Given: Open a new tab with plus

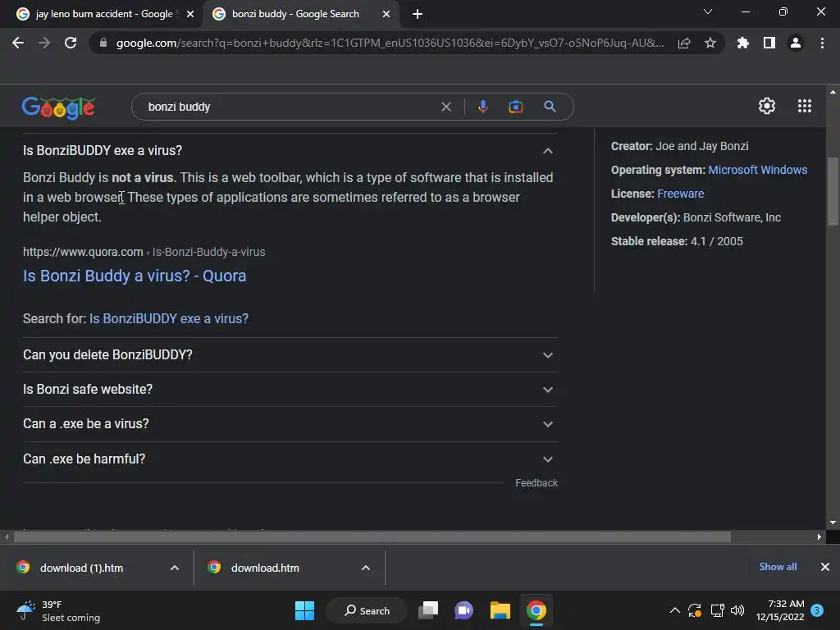Looking at the screenshot, I should click(418, 14).
